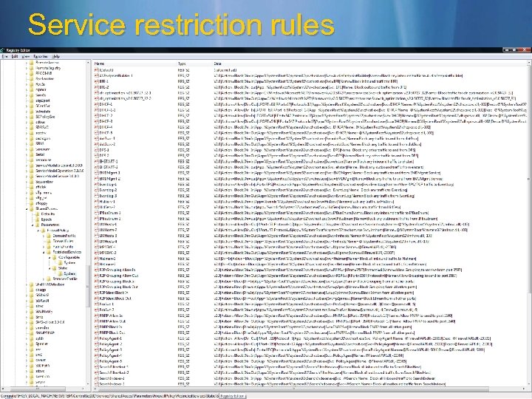Click the icon beside PNRP Allow In
The width and height of the screenshot is (532, 399).
click(x=96, y=316)
